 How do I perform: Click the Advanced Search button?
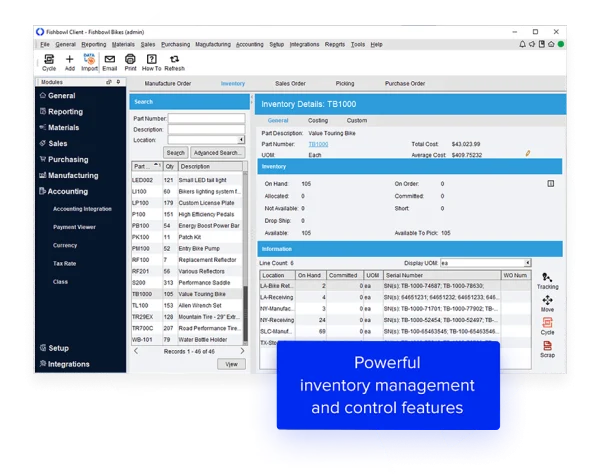click(218, 153)
